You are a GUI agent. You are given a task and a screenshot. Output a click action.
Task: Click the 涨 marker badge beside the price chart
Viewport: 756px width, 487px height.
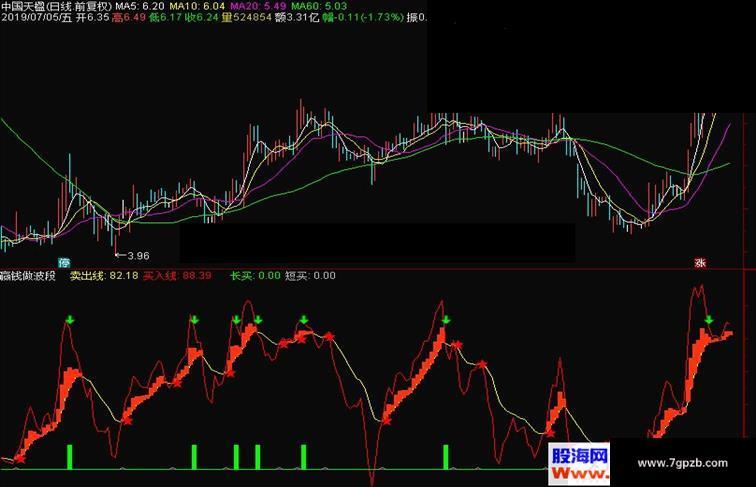[x=700, y=263]
